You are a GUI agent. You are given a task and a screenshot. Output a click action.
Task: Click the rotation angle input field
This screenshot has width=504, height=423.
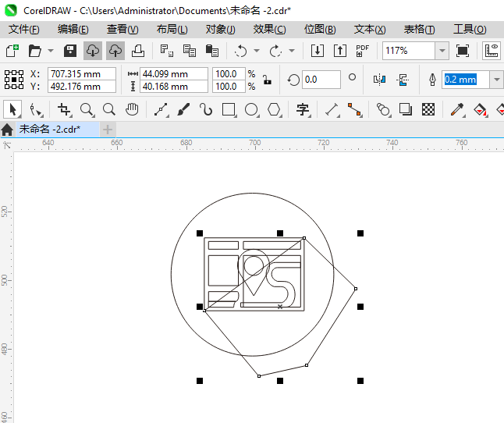click(x=321, y=80)
